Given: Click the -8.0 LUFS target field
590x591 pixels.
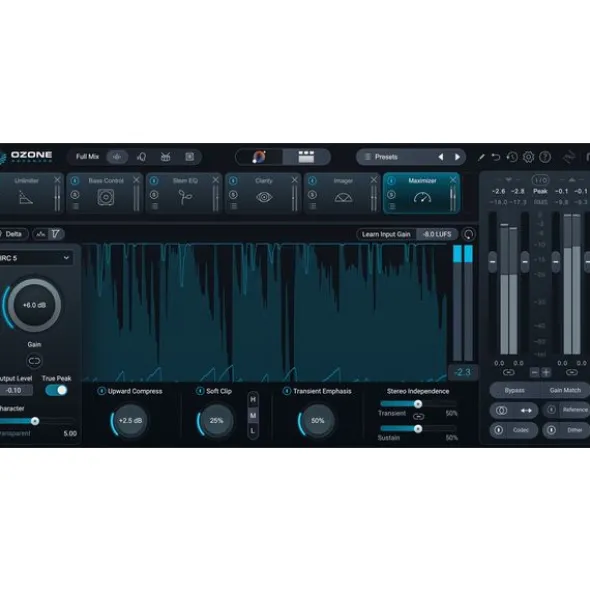Looking at the screenshot, I should coord(437,234).
